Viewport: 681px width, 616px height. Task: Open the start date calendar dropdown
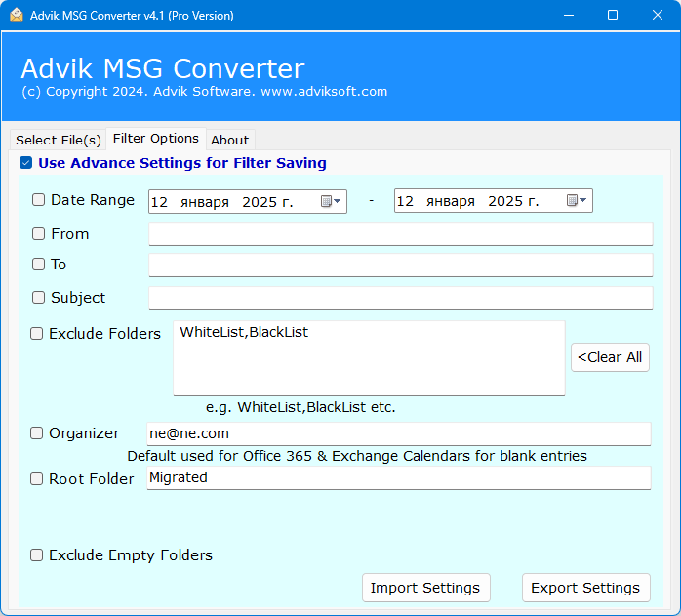point(331,201)
